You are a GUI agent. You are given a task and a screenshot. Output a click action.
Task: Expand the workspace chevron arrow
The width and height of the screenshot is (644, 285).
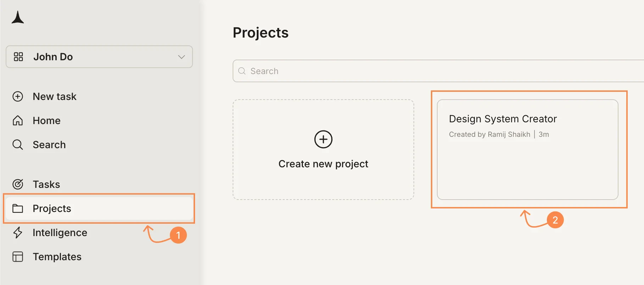pos(182,57)
